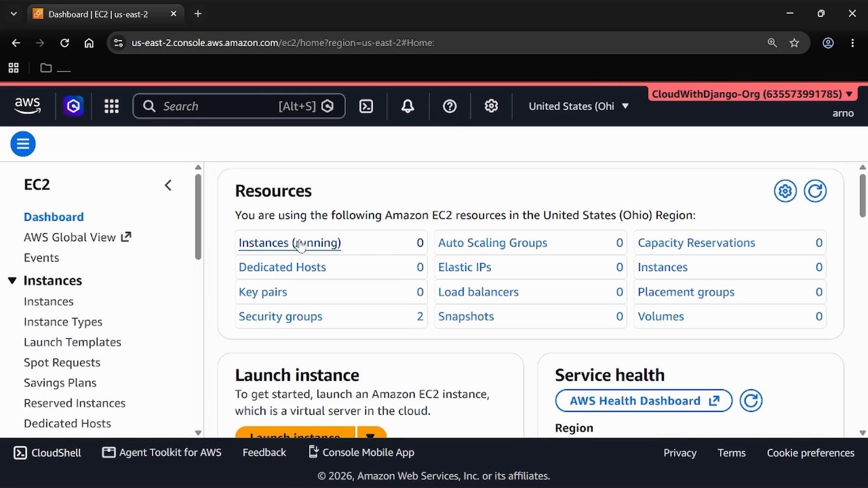The image size is (868, 488).
Task: View site information icon in address bar
Action: (118, 43)
